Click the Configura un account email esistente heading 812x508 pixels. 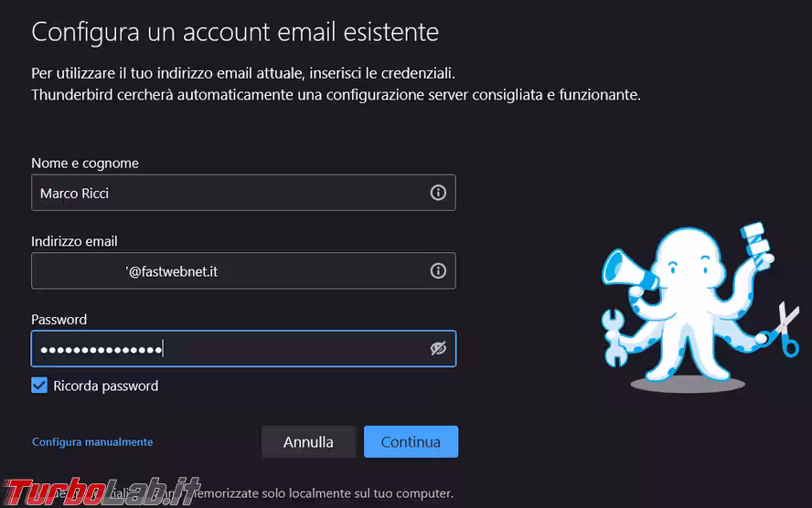coord(235,32)
